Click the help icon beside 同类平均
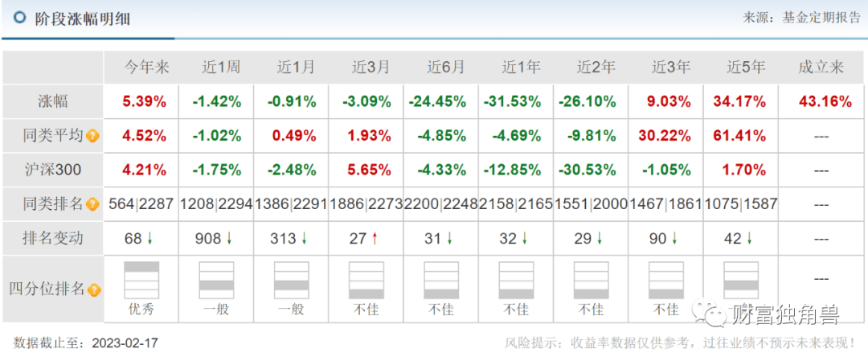This screenshot has width=868, height=353. [x=93, y=136]
